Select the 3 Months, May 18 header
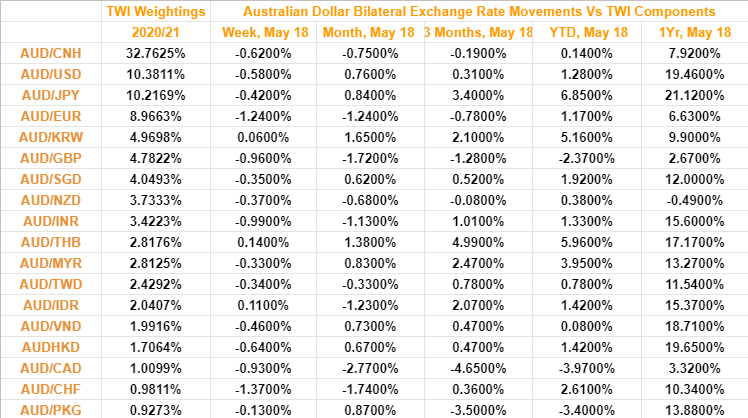The image size is (748, 418). click(x=478, y=33)
